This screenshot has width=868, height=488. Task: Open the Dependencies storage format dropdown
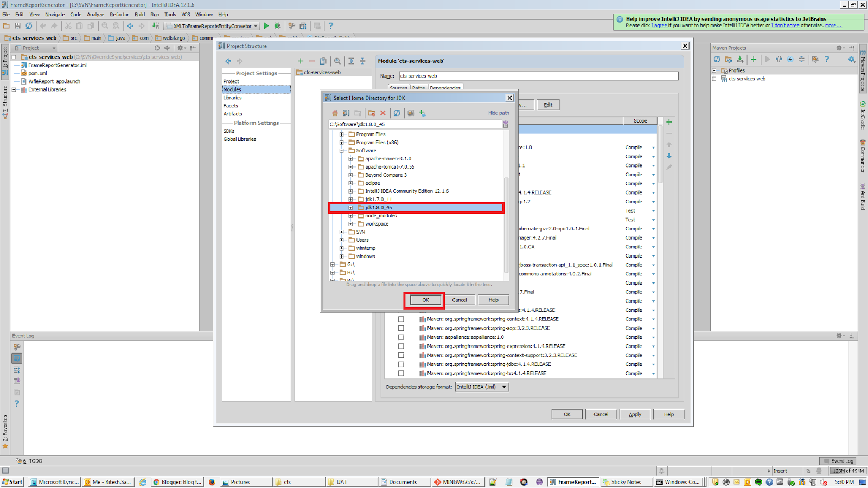[503, 387]
